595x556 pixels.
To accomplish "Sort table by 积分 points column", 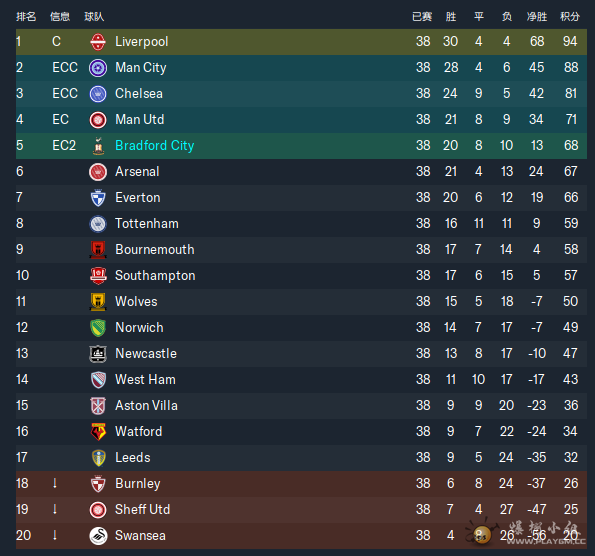I will coord(570,17).
